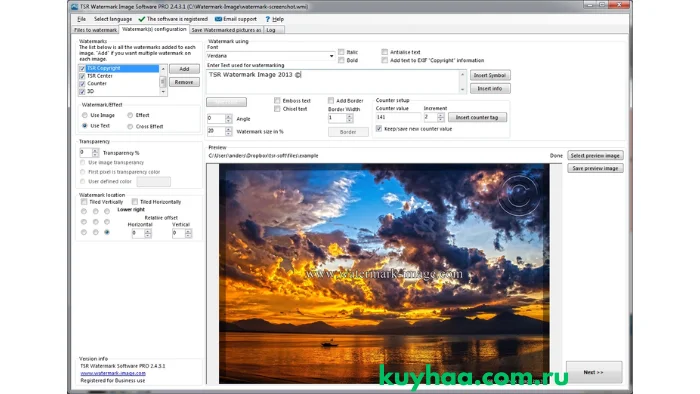
Task: Toggle the 3D watermark checkbox
Action: 82,91
